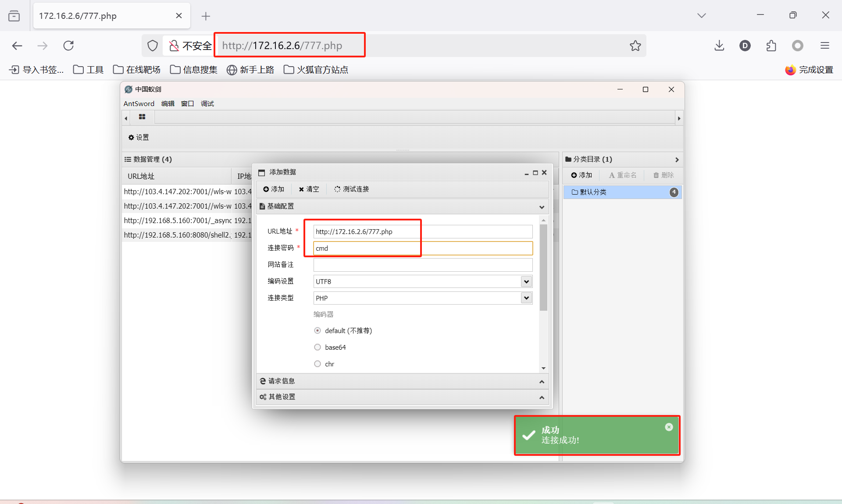The width and height of the screenshot is (842, 504).
Task: Minimize the 添加数据 dialog
Action: [x=527, y=173]
